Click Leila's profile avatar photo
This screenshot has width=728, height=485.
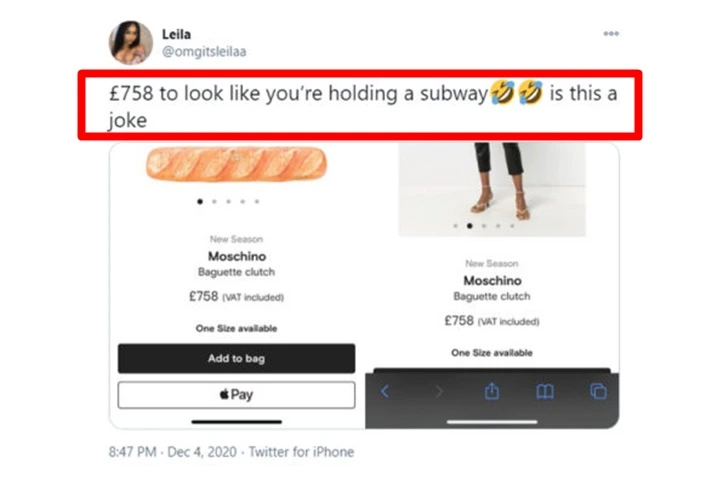click(x=130, y=42)
